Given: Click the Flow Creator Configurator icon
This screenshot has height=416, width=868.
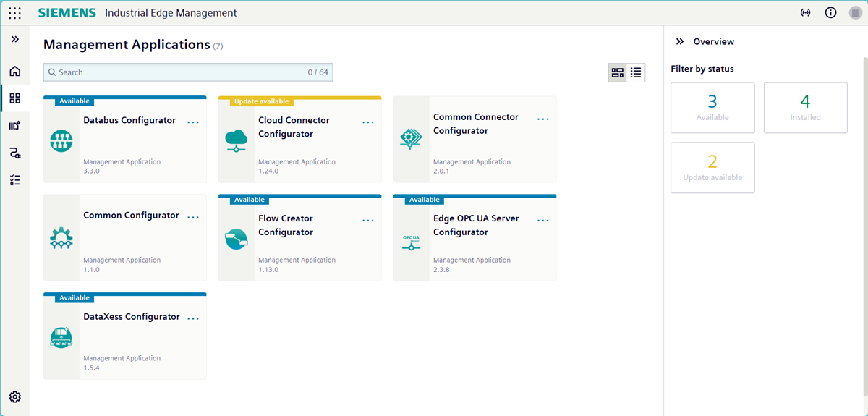Looking at the screenshot, I should [x=237, y=239].
